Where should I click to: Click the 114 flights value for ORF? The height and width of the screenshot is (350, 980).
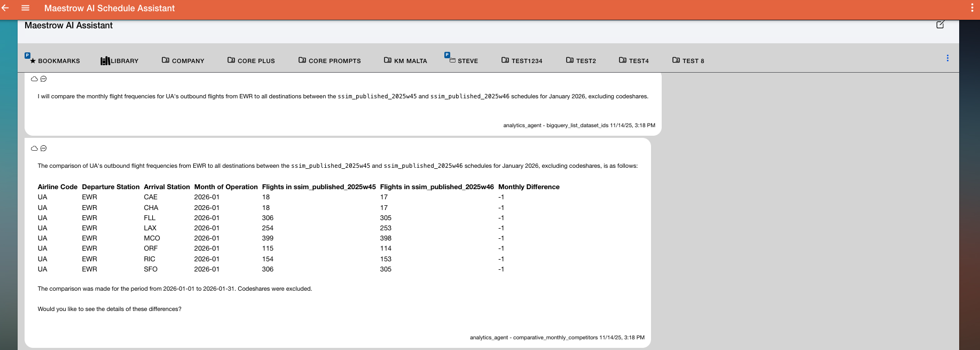pos(386,248)
